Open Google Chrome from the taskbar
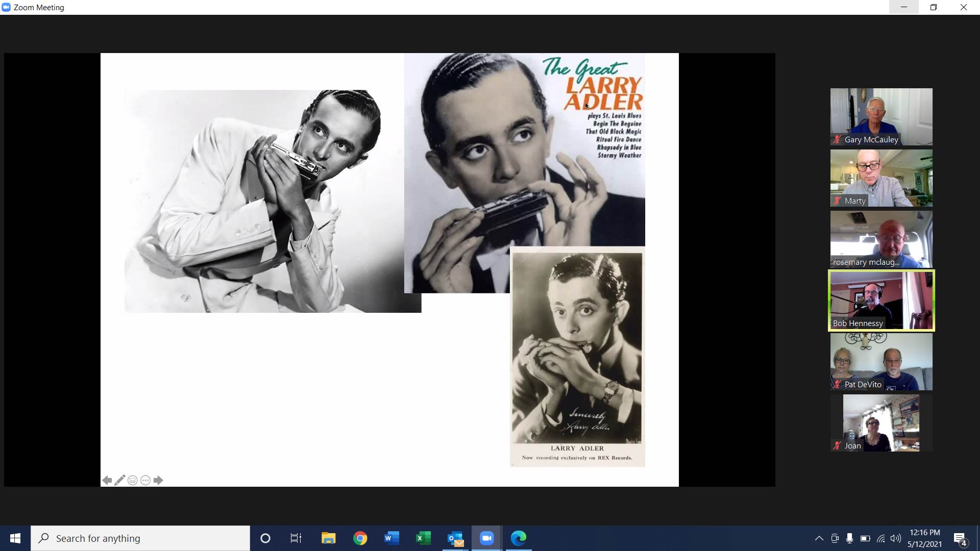Screen dimensions: 980x551 tap(360, 538)
